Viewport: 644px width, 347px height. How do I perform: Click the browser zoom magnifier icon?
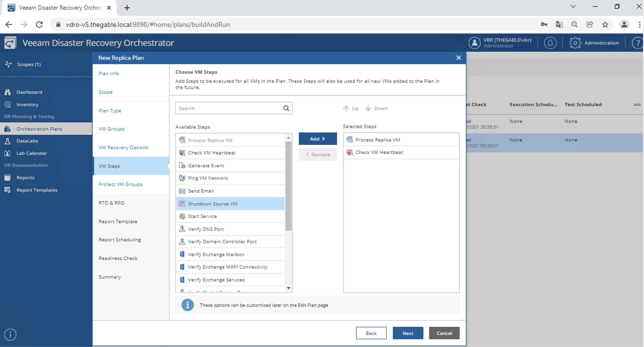coord(575,25)
